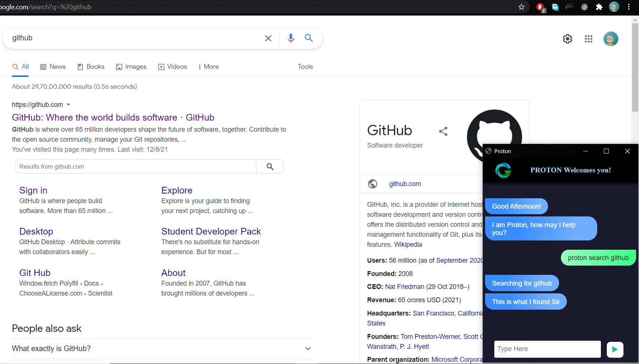The width and height of the screenshot is (639, 364).
Task: Click the page vertical scrollbar thumb
Action: coord(635,67)
